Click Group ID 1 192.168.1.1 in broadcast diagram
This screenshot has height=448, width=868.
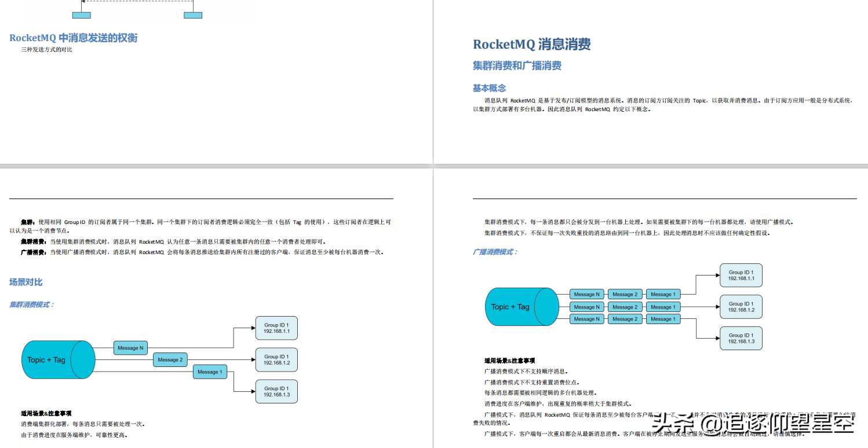click(x=741, y=275)
